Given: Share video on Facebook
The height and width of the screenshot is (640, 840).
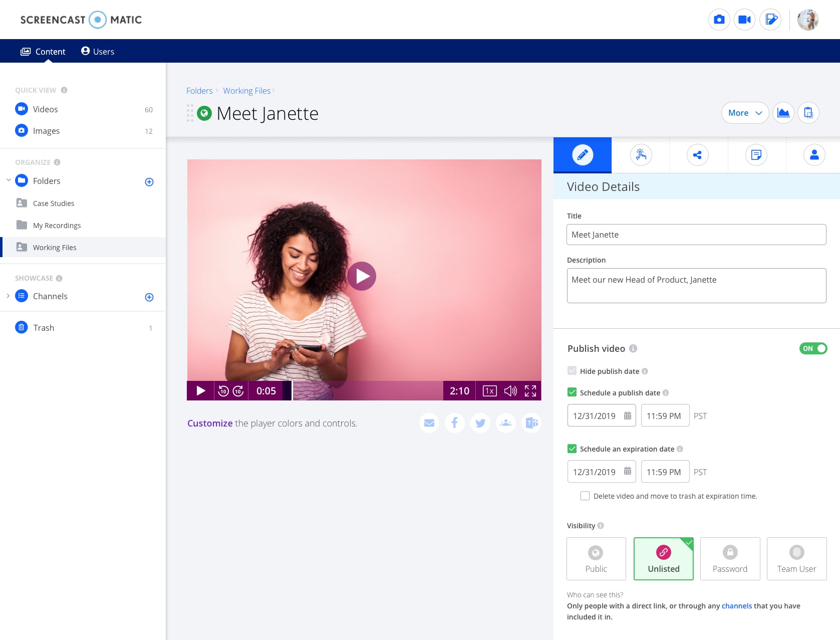Looking at the screenshot, I should (x=455, y=423).
